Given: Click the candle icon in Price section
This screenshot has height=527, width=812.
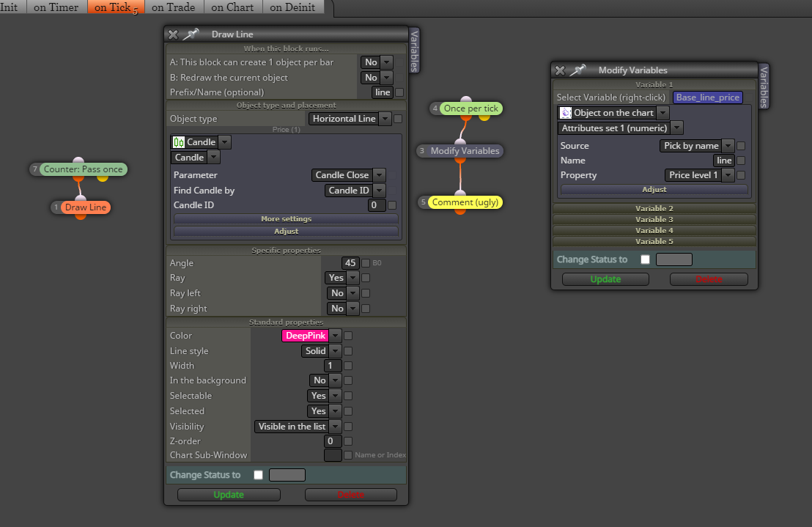Looking at the screenshot, I should pos(179,142).
